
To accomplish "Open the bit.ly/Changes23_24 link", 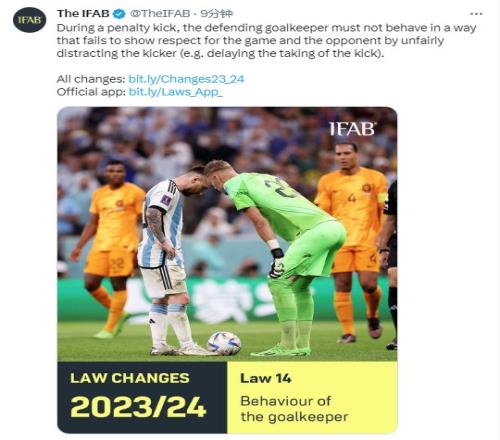I will point(186,79).
